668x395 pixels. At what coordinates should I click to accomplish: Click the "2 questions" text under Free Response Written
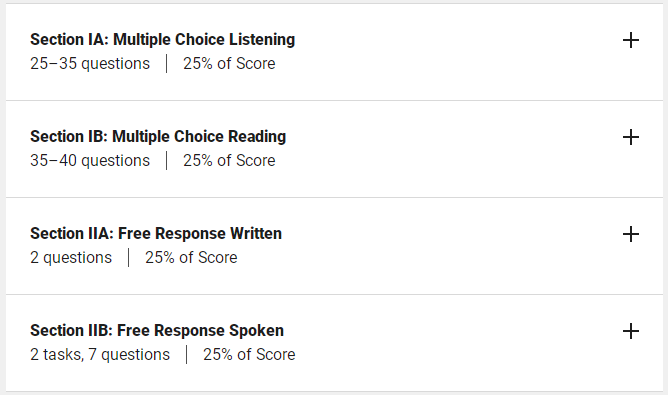(x=71, y=258)
